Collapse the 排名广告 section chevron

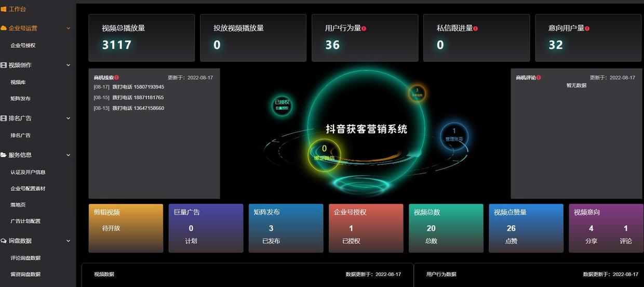(68, 119)
